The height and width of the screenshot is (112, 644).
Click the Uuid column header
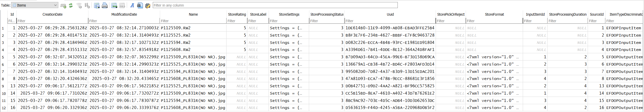pyautogui.click(x=390, y=14)
